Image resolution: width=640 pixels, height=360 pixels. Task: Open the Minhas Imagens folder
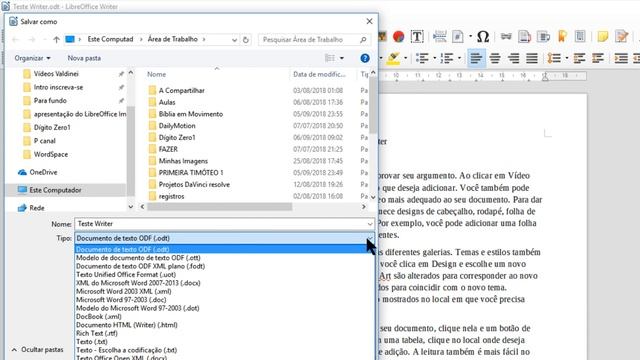pos(183,161)
